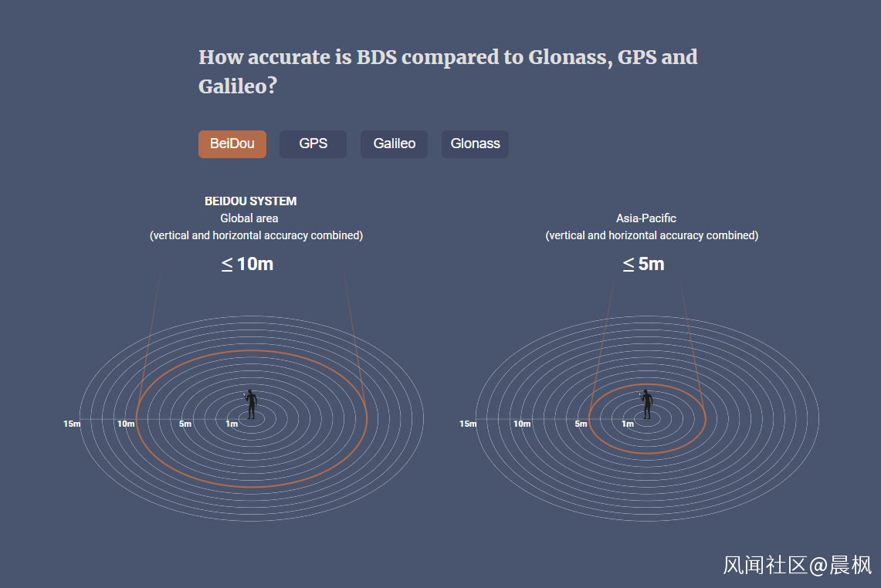Image resolution: width=881 pixels, height=588 pixels.
Task: Click the Global area caption text
Action: (249, 218)
